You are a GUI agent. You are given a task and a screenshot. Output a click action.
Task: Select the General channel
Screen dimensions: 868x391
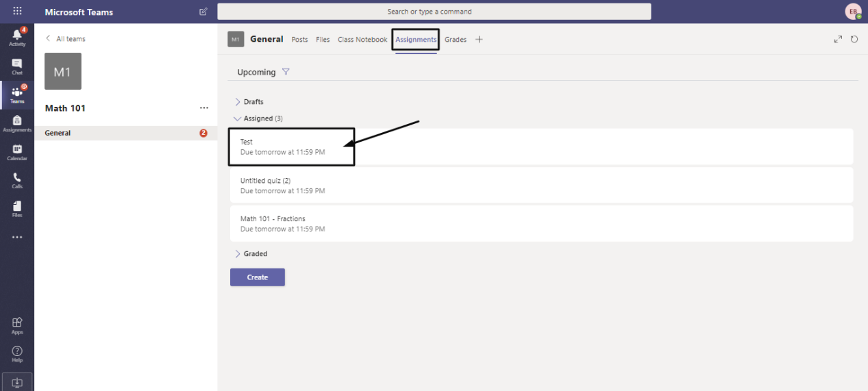tap(126, 133)
